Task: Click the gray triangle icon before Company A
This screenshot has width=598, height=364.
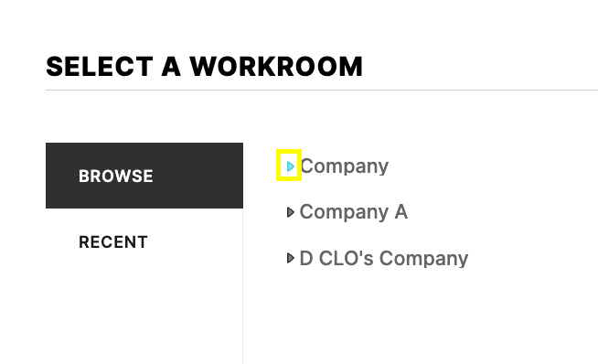Action: 291,212
